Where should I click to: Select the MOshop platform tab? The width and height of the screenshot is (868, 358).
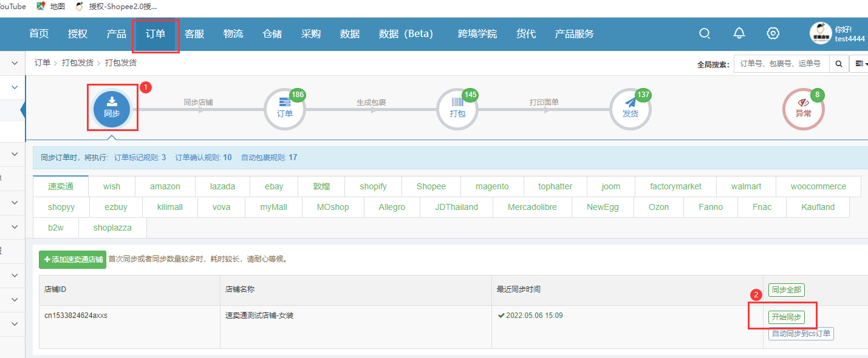click(333, 207)
